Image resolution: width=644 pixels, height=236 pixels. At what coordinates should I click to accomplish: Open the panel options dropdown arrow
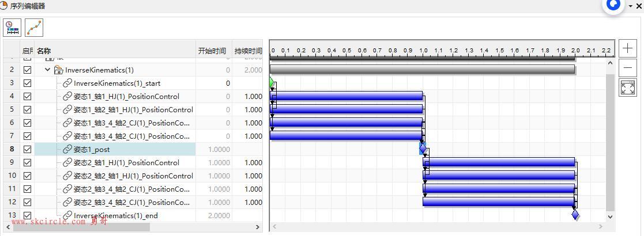click(631, 6)
